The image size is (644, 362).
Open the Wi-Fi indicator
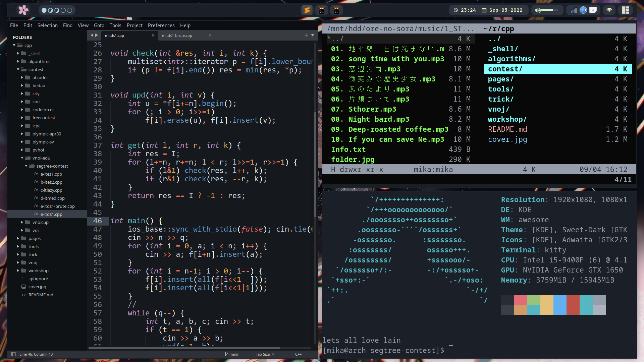609,10
